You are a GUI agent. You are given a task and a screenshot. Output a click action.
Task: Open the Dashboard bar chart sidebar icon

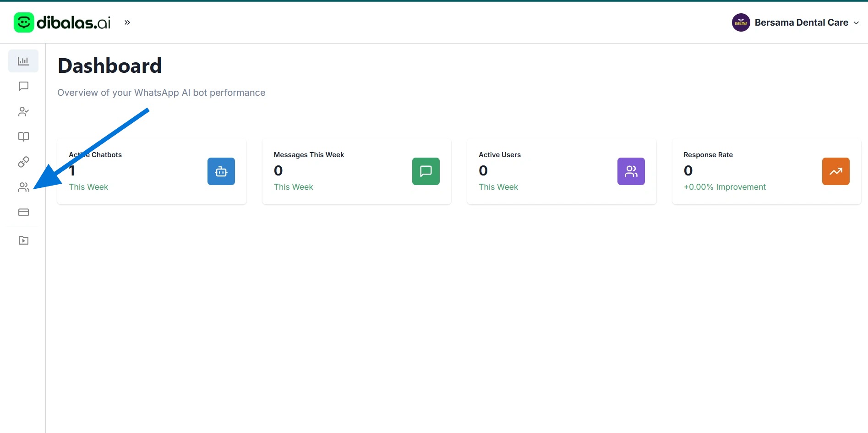(23, 61)
